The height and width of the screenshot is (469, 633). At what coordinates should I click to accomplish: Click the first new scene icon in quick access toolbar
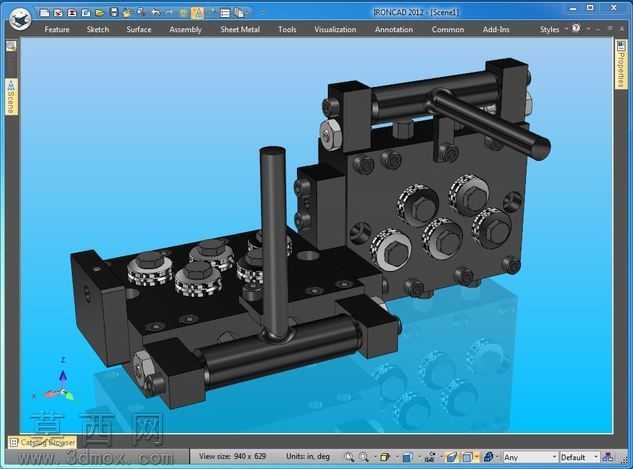click(x=44, y=13)
